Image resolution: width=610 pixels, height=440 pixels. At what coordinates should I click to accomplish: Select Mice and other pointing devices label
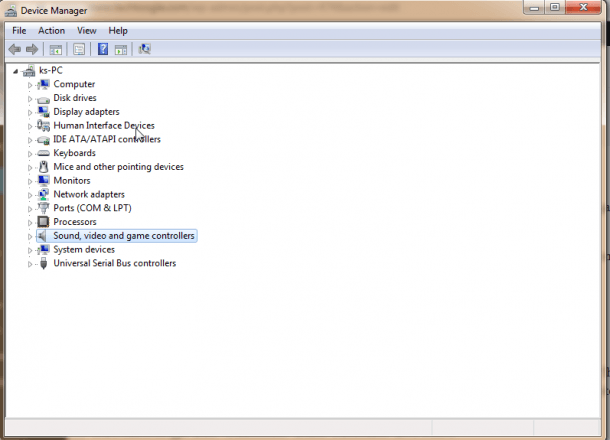coord(118,167)
